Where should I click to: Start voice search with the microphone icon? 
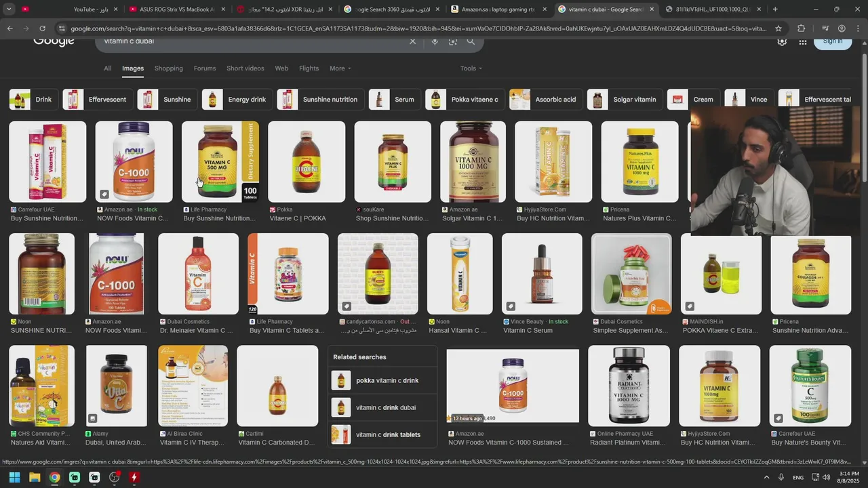pos(435,41)
